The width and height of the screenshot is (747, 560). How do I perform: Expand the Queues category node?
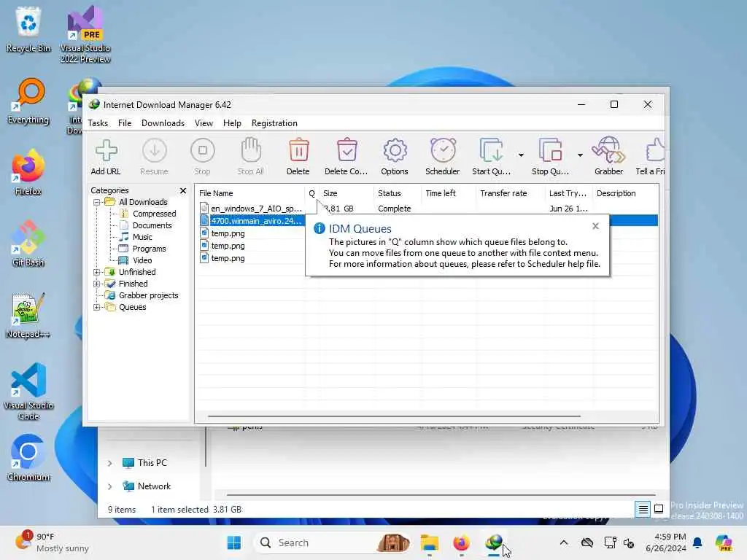click(97, 308)
